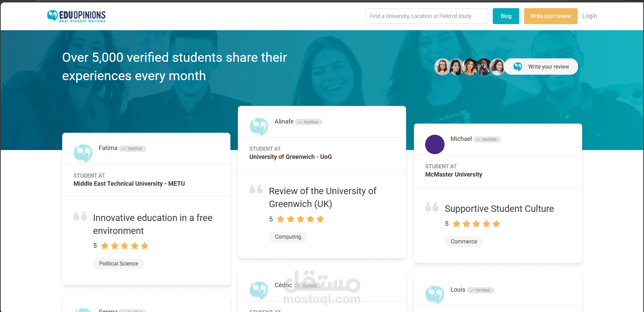Click the EDUopinions logo icon
The width and height of the screenshot is (644, 312).
pyautogui.click(x=52, y=15)
